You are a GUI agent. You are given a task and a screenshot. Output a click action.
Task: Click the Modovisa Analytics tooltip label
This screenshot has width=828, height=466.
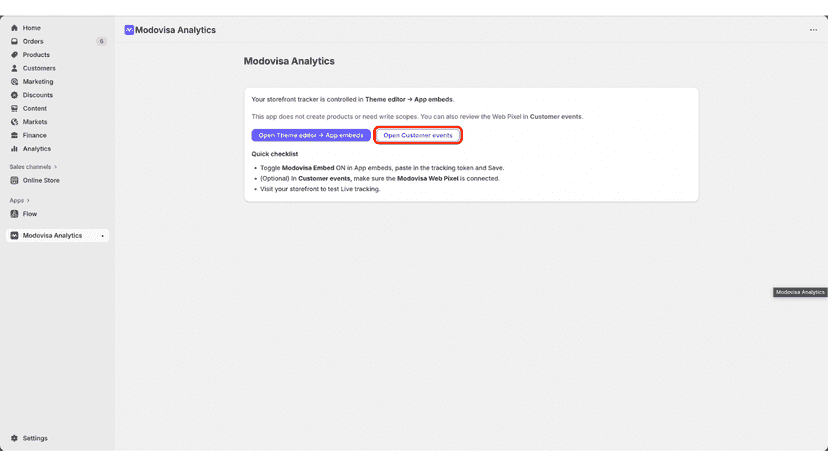[x=800, y=292]
